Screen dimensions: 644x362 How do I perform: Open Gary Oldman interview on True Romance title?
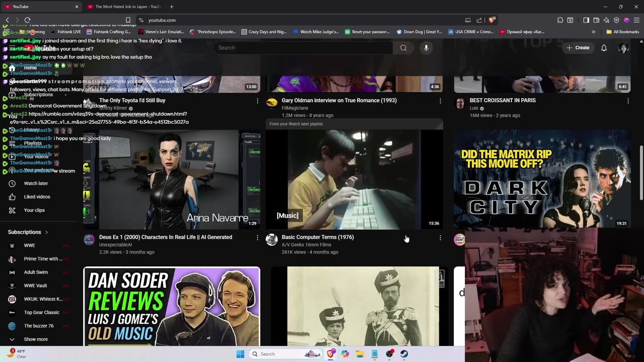point(339,101)
